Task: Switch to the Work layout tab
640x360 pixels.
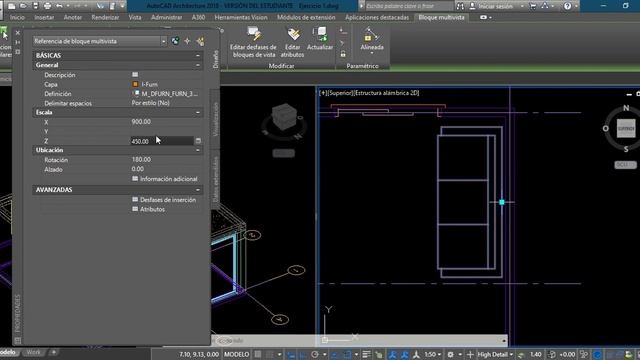Action: (33, 352)
